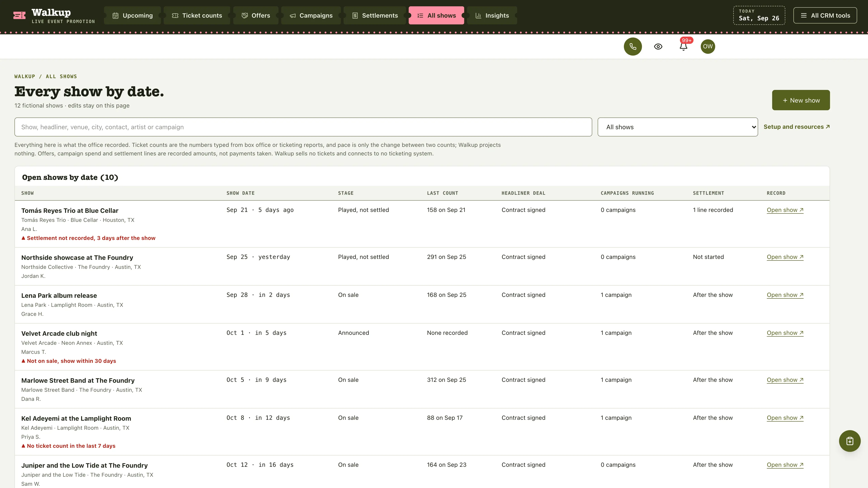The image size is (868, 488).
Task: Open show for Northside showcase
Action: (785, 257)
